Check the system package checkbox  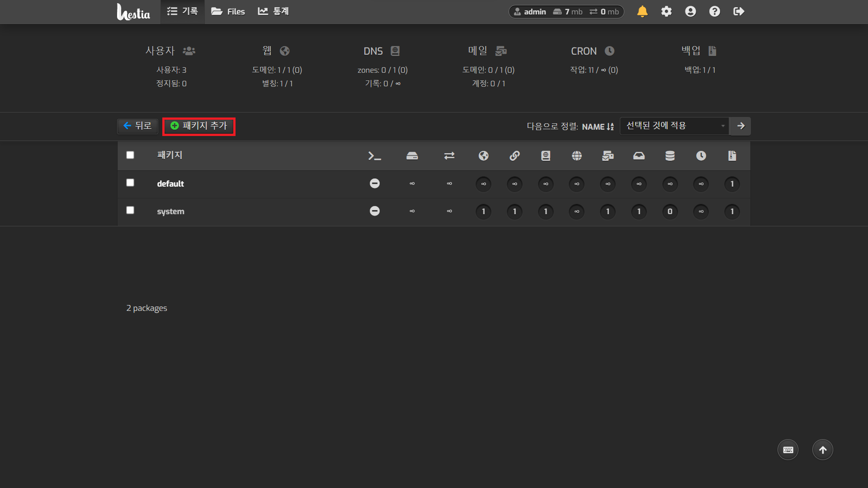point(130,210)
